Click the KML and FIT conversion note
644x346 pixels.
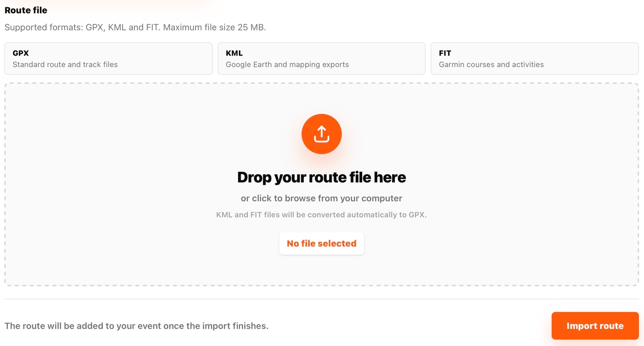click(322, 215)
